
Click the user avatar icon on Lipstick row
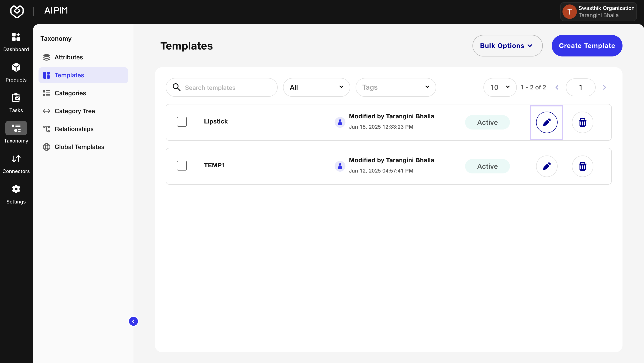coord(340,122)
